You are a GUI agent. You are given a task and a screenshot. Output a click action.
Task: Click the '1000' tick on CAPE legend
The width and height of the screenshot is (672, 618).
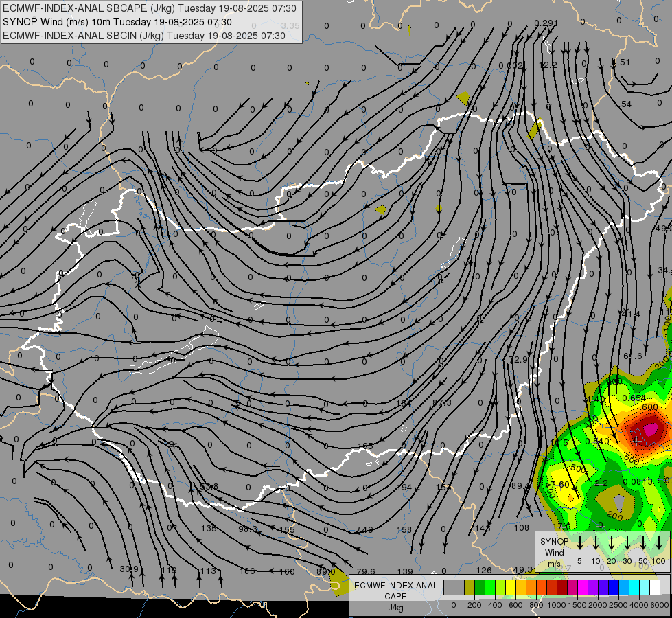click(x=557, y=605)
